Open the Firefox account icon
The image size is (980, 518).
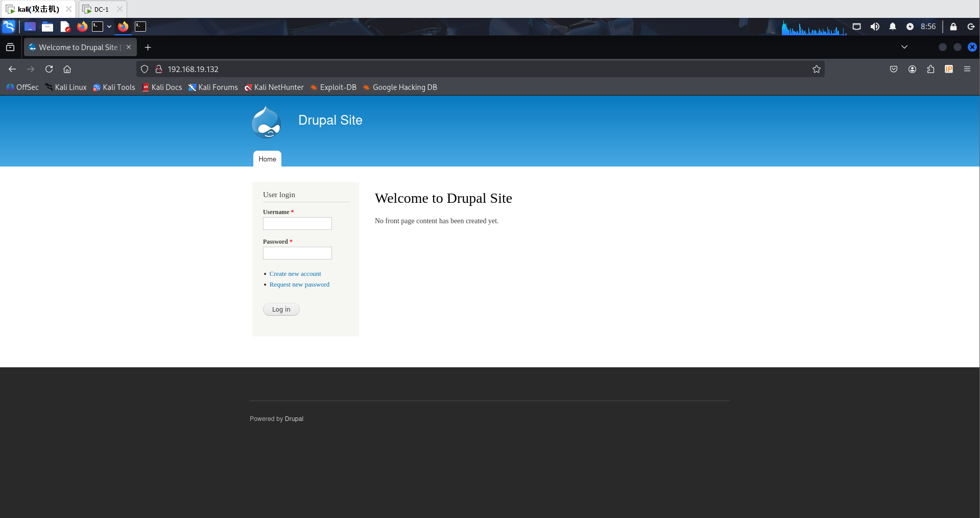point(912,69)
